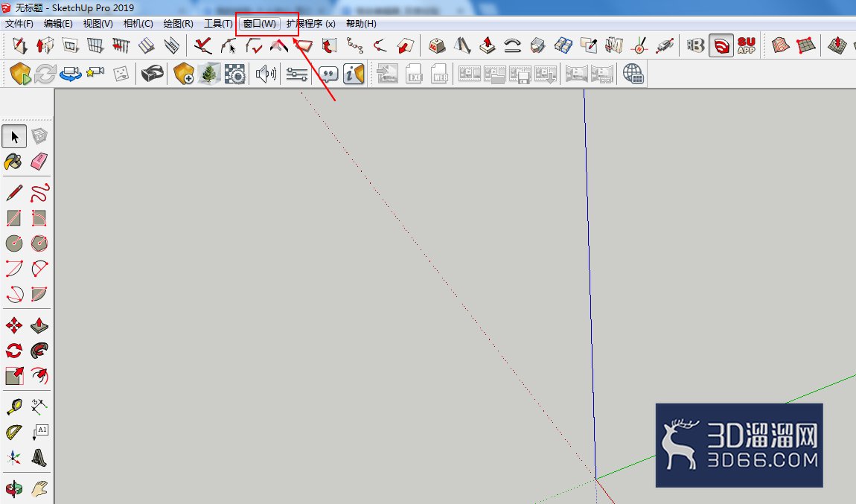Select the Circle tool
This screenshot has width=856, height=504.
pyautogui.click(x=14, y=243)
